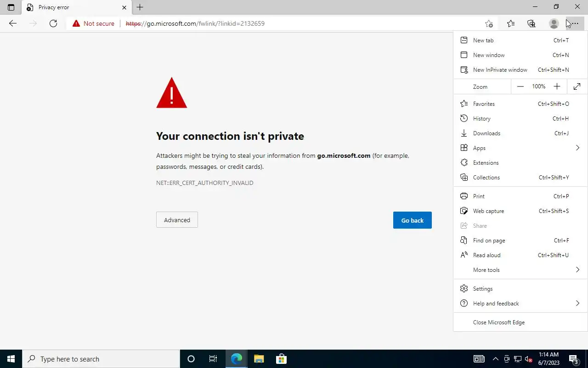Go back with the toolbar arrow
This screenshot has width=588, height=368.
coord(13,23)
